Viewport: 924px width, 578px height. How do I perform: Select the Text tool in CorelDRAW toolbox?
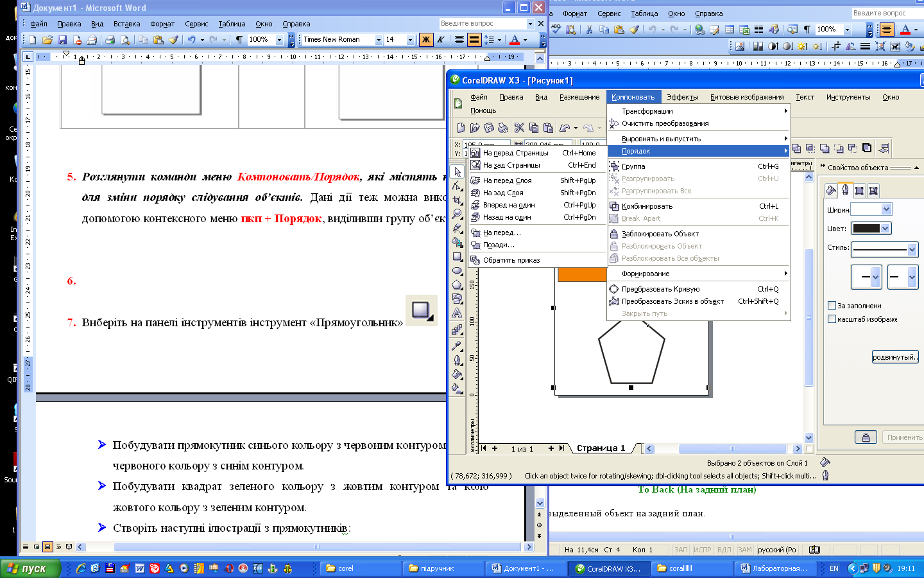457,313
